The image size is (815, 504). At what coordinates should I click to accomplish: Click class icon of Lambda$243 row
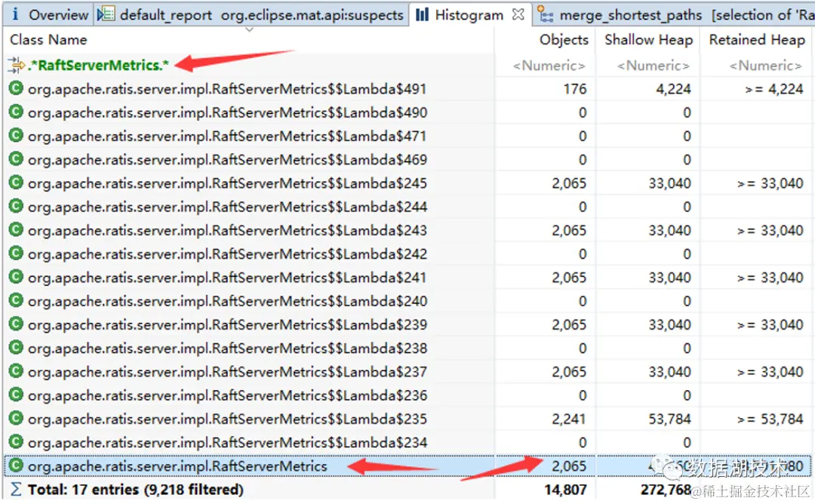(16, 229)
